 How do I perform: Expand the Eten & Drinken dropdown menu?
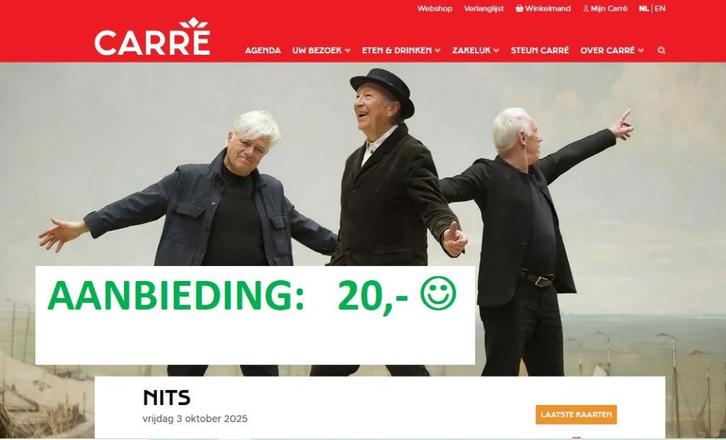click(x=401, y=50)
